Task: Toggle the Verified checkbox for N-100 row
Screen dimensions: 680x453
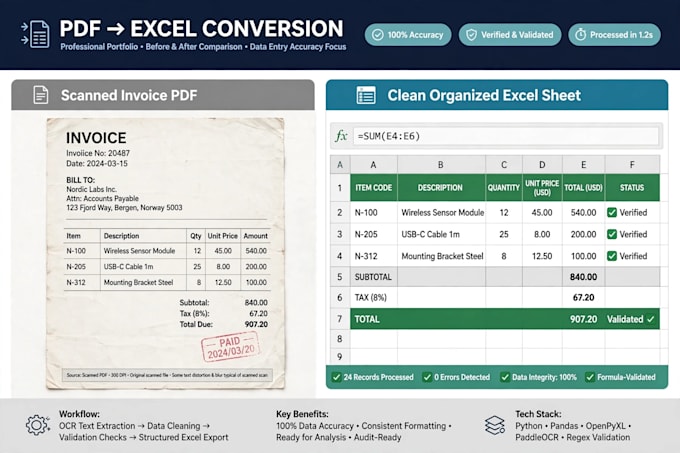Action: pos(612,212)
